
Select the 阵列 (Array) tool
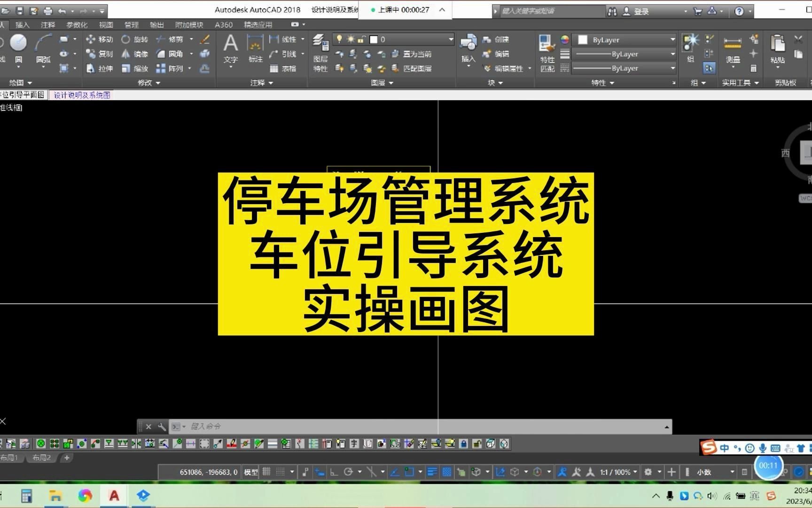[170, 69]
